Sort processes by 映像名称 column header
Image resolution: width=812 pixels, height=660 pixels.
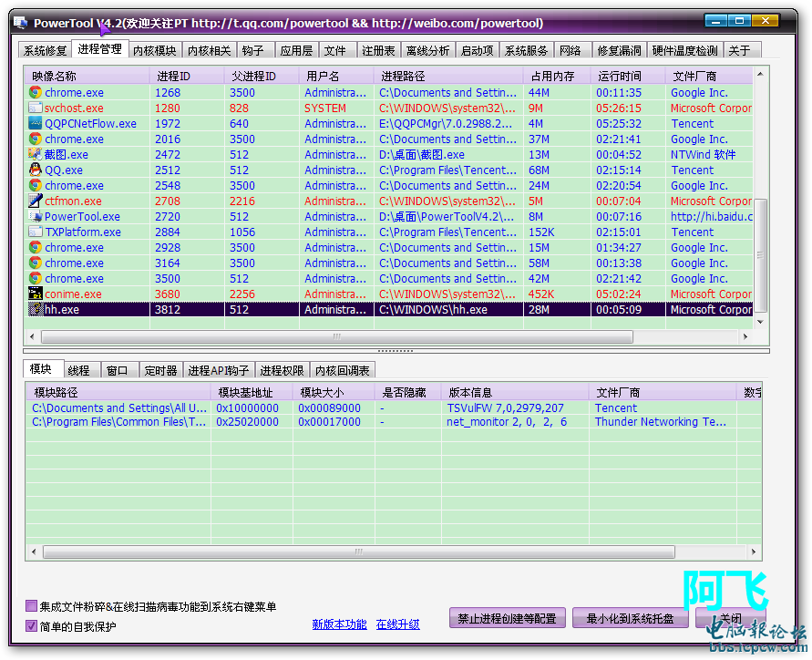(x=87, y=77)
